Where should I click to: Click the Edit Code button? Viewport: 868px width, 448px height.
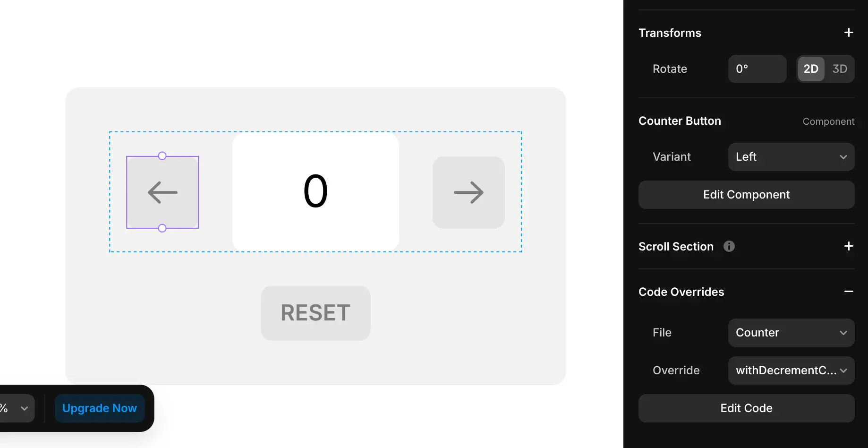click(x=746, y=408)
